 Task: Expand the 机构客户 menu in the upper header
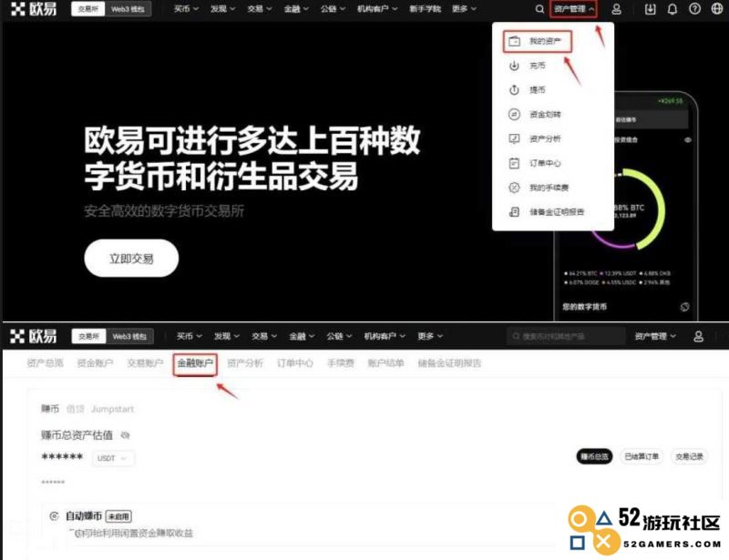click(x=377, y=9)
